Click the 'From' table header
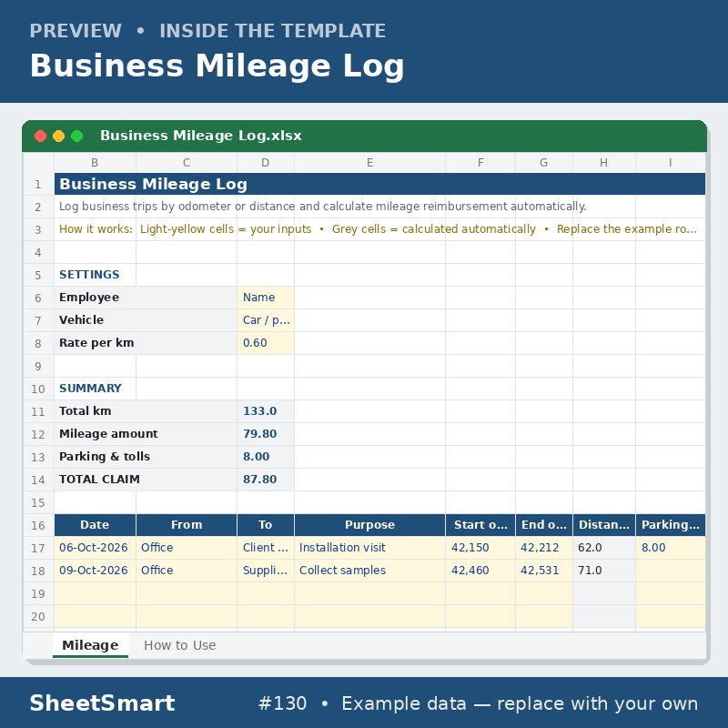The width and height of the screenshot is (728, 728). 187,525
